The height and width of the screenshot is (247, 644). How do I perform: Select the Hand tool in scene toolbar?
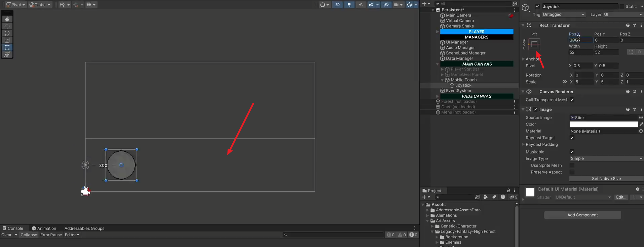click(7, 19)
